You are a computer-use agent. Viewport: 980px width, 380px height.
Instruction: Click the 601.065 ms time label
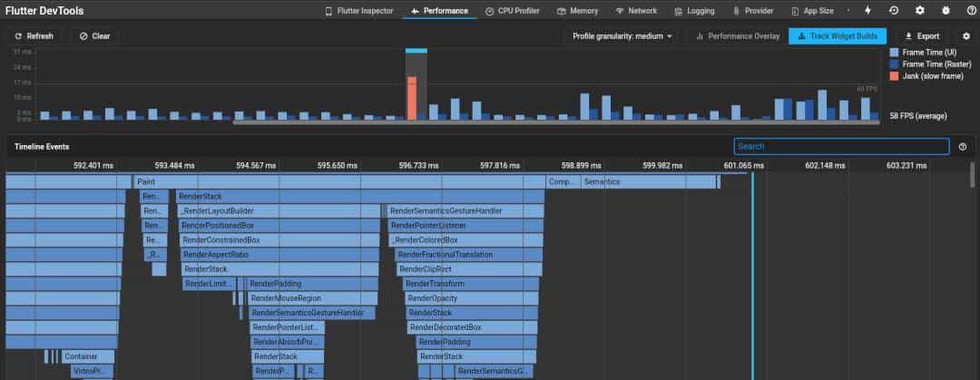[x=744, y=166]
